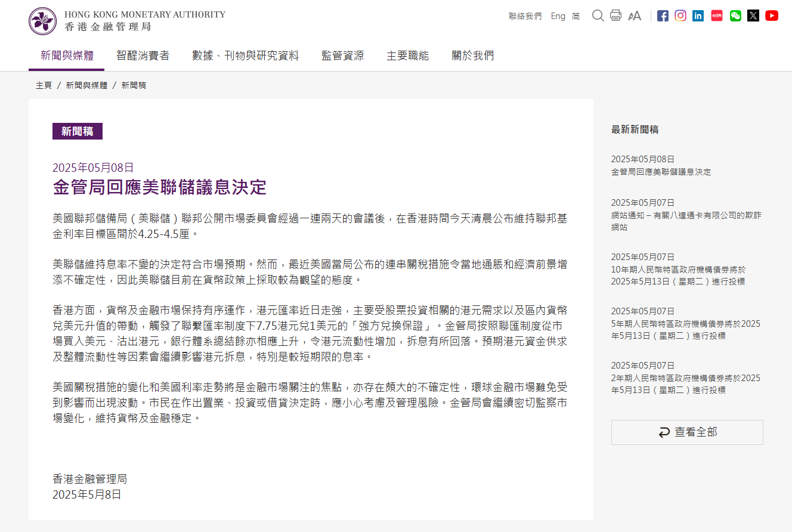This screenshot has height=532, width=792.
Task: Open the WeChat icon
Action: click(735, 16)
